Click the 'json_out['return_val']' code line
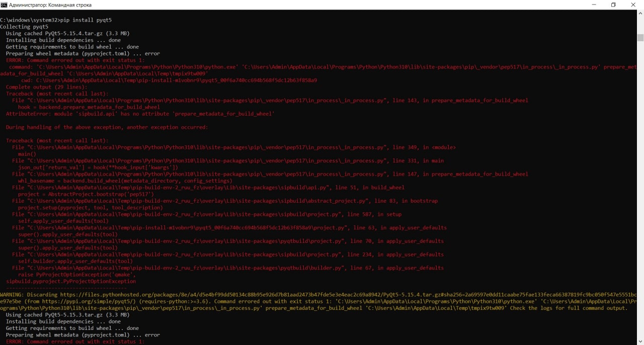Viewport: 644px width, 345px height. pos(98,167)
